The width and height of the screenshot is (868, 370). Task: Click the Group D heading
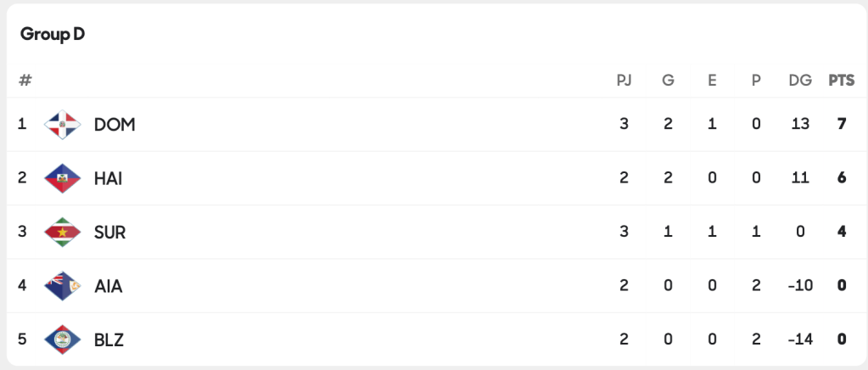[x=53, y=34]
